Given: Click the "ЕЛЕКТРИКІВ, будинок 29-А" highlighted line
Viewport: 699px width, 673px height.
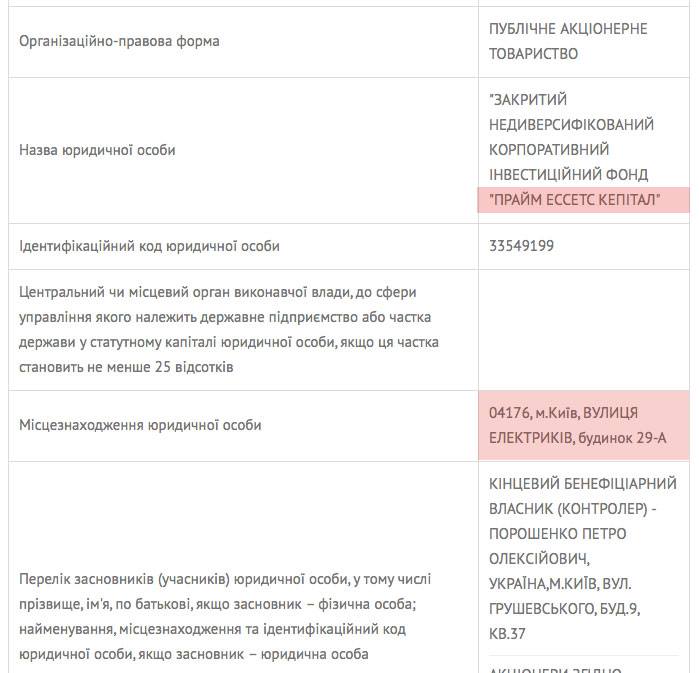Looking at the screenshot, I should [577, 438].
